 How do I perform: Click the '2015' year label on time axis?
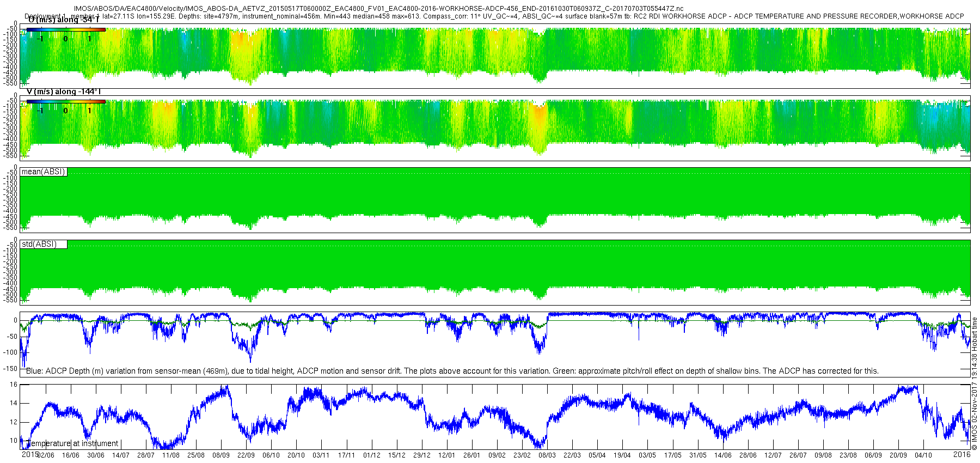pos(30,454)
